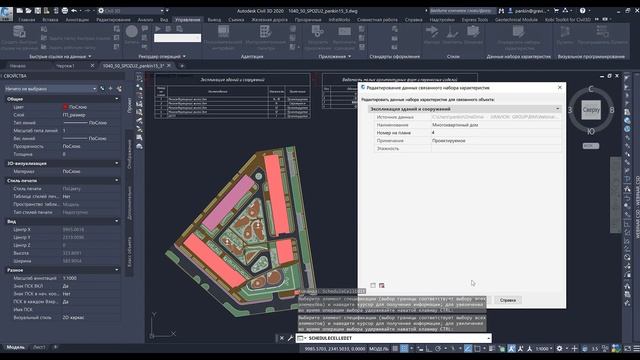Edit the Номер на плане value
640x360 pixels.
[x=496, y=133]
